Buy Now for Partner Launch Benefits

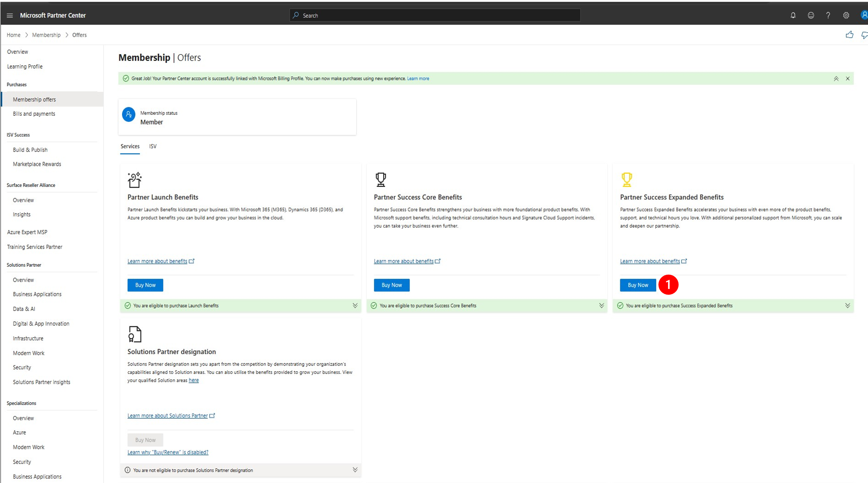click(145, 285)
